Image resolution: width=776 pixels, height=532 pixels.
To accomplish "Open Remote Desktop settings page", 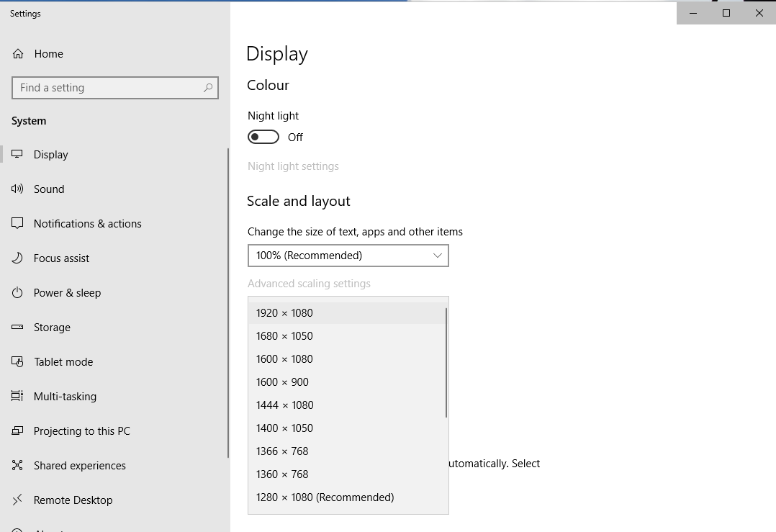I will click(x=73, y=500).
